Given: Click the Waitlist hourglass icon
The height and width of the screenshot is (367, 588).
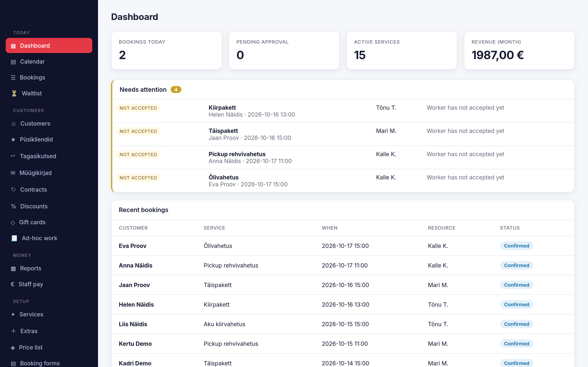Looking at the screenshot, I should pyautogui.click(x=14, y=93).
